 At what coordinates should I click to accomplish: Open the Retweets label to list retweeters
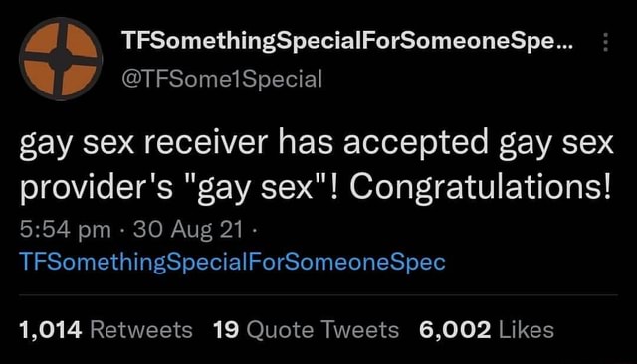[141, 329]
